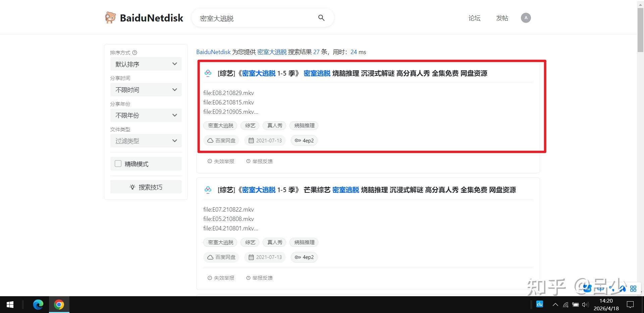This screenshot has height=313, width=644.
Task: Toggle the 精确模式 checkbox
Action: click(x=118, y=164)
